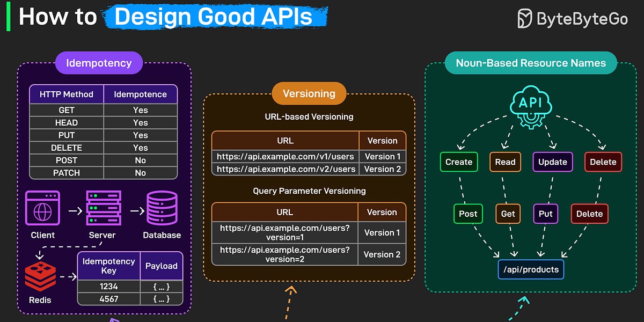Toggle the GET method Yes idempotence cell
644x322 pixels.
pos(140,109)
